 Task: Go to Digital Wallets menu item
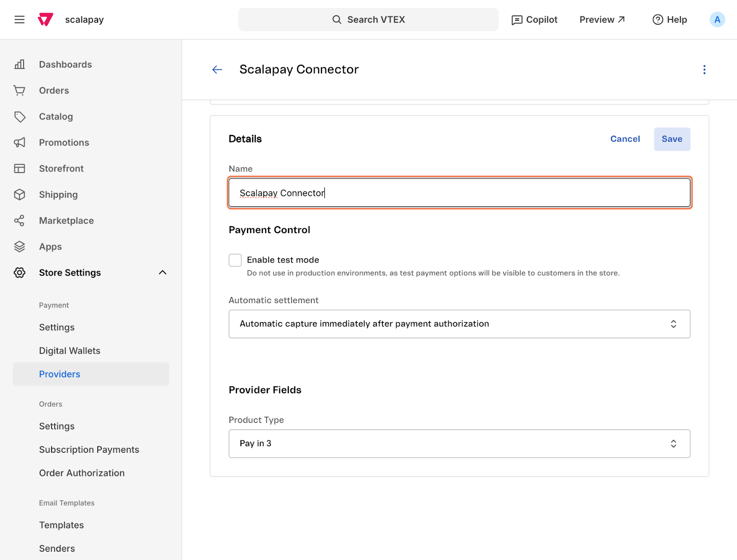(x=70, y=351)
